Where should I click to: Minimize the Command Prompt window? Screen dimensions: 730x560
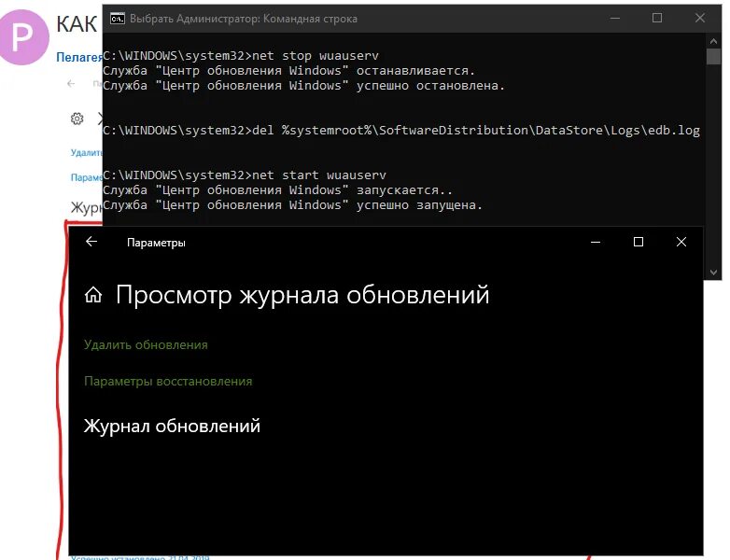(x=615, y=19)
